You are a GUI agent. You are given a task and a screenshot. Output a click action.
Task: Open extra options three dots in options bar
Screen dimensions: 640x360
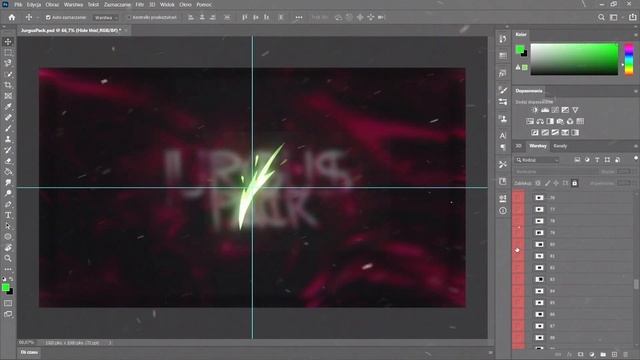coord(299,17)
